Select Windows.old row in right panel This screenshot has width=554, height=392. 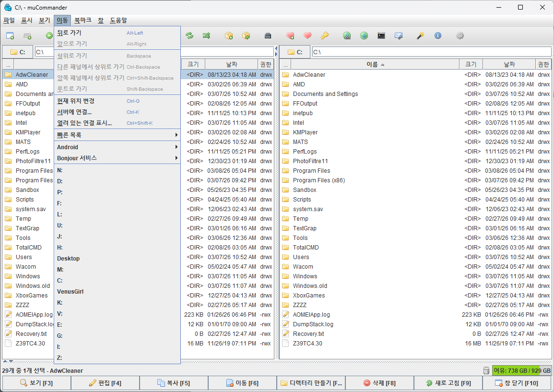[x=415, y=285]
